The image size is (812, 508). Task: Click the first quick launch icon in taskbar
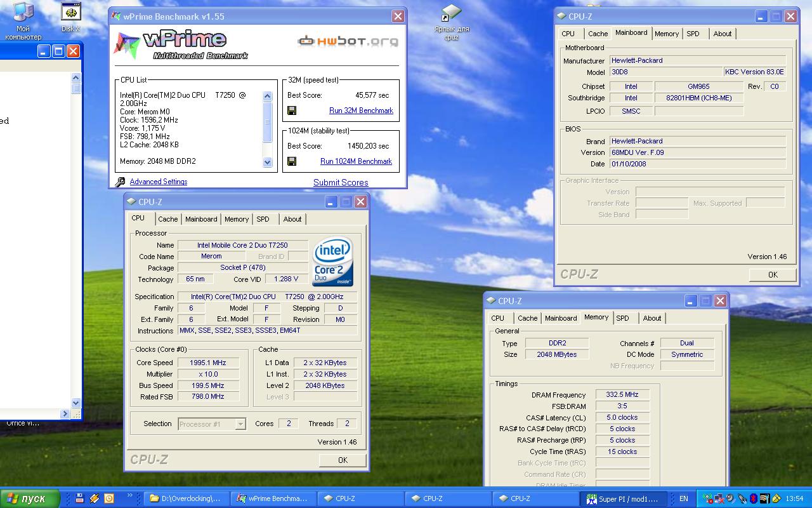(x=79, y=498)
